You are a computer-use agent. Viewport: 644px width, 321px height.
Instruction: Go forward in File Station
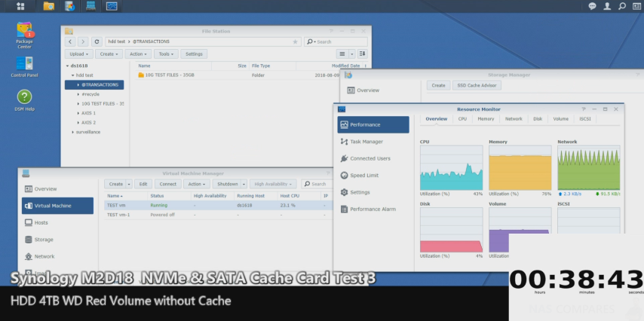click(x=83, y=41)
